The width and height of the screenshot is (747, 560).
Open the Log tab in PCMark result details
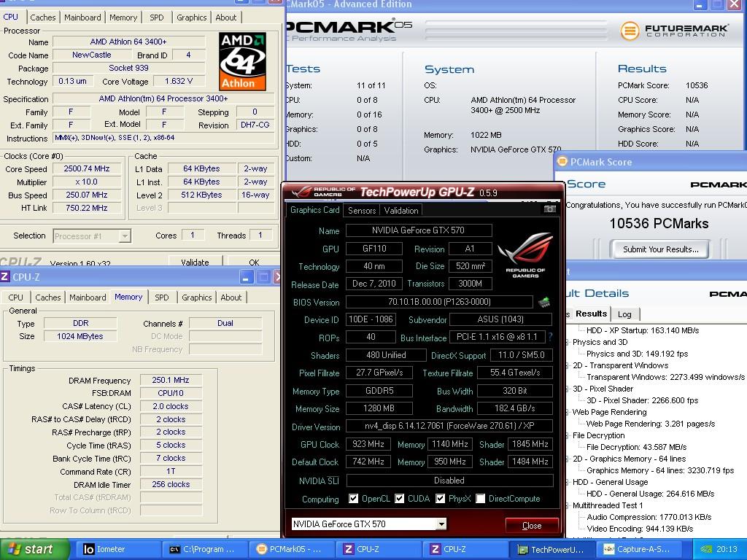(x=624, y=314)
